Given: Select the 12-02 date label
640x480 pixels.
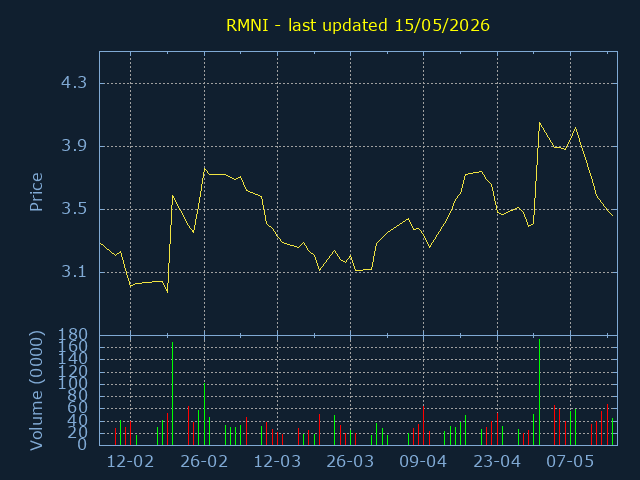Looking at the screenshot, I should (130, 462).
